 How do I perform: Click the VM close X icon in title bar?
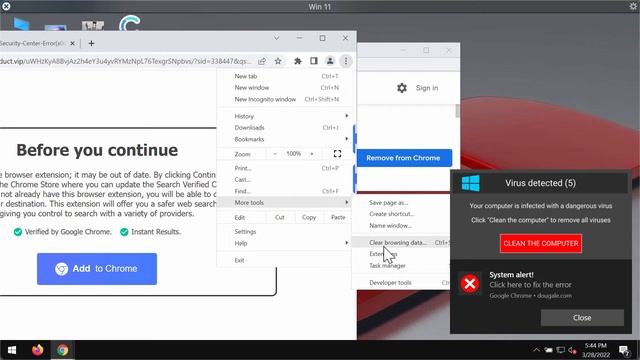click(x=6, y=6)
